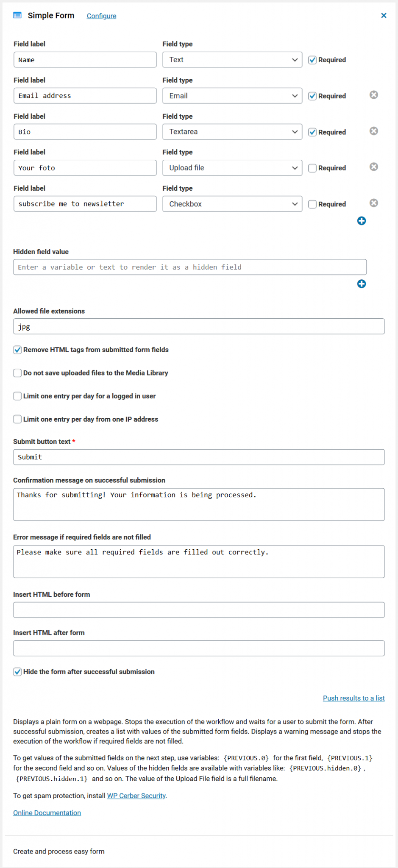Remove the Email address field
This screenshot has width=398, height=868.
(373, 95)
